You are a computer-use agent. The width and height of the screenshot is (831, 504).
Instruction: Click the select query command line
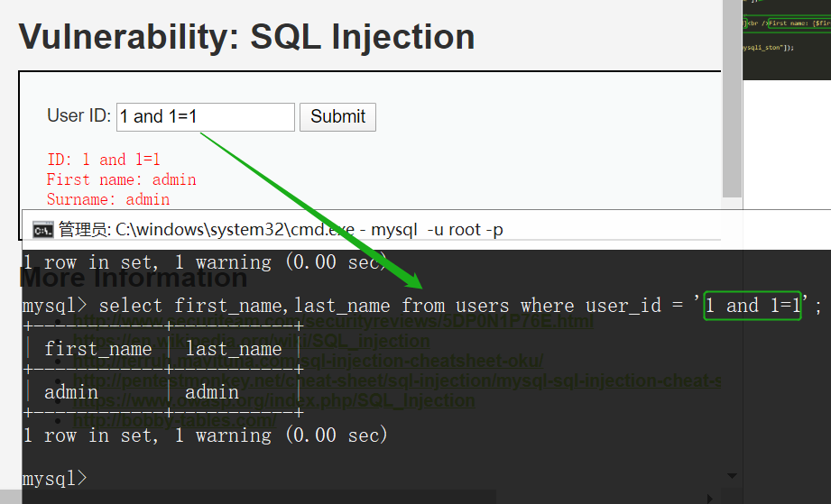tap(422, 306)
